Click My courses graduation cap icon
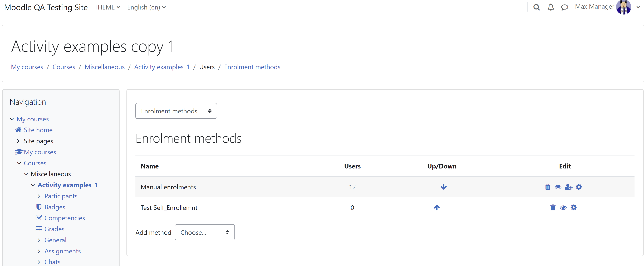Screen dimensions: 644x266 tap(19, 152)
